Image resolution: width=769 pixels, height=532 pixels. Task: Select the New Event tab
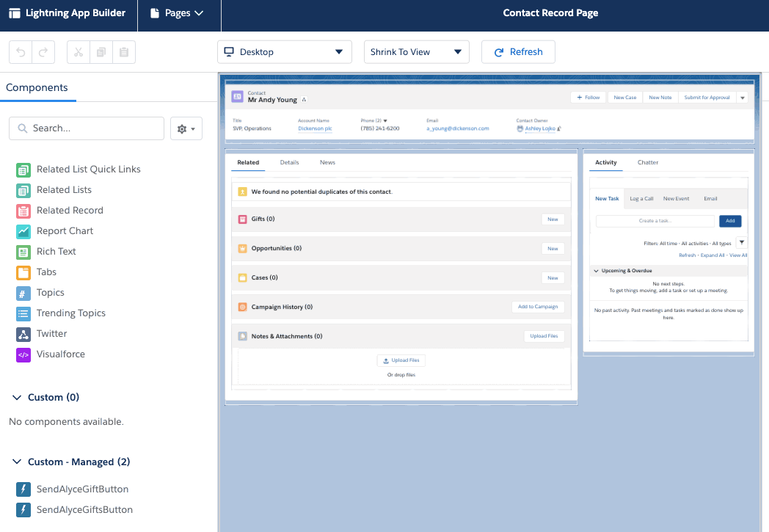coord(676,199)
